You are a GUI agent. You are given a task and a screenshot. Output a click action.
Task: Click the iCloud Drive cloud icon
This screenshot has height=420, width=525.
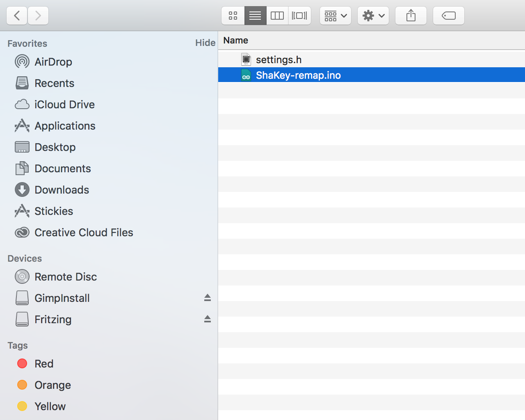click(22, 104)
